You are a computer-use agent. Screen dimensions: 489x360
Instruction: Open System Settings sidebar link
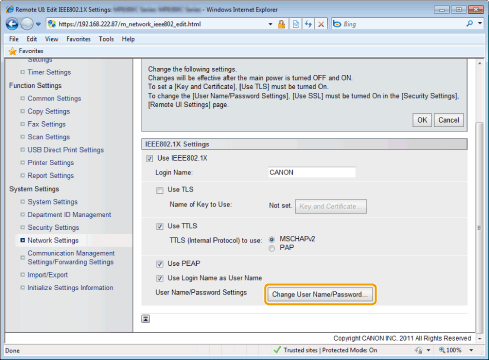[52, 202]
